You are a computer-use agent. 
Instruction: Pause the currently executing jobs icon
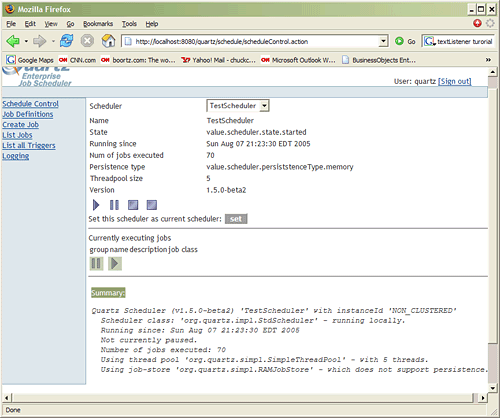96,264
